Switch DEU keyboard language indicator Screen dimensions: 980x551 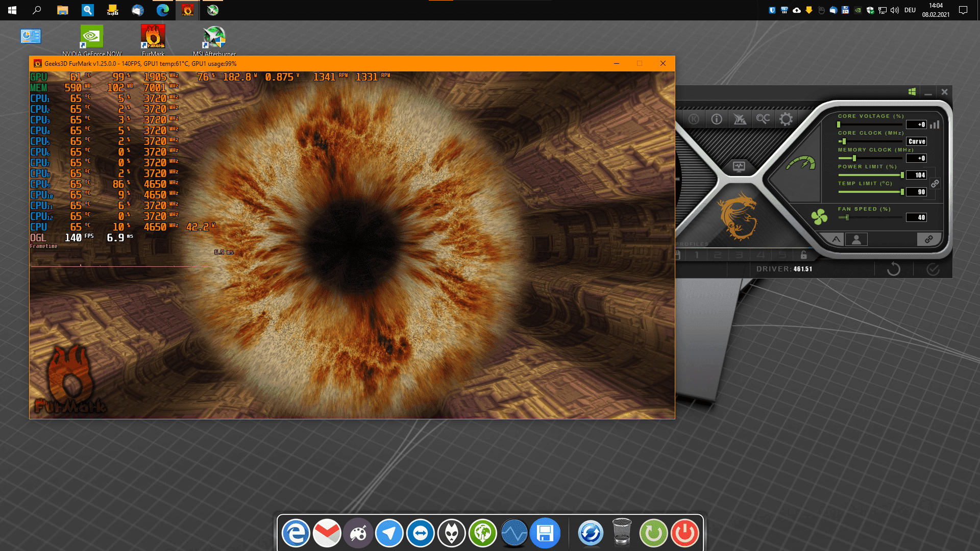910,10
